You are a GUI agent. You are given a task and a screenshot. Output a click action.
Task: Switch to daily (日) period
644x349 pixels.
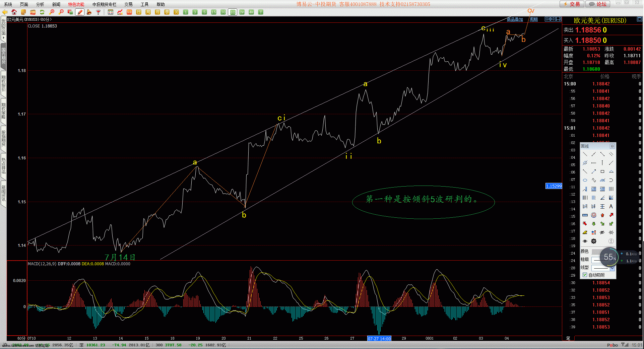click(139, 12)
